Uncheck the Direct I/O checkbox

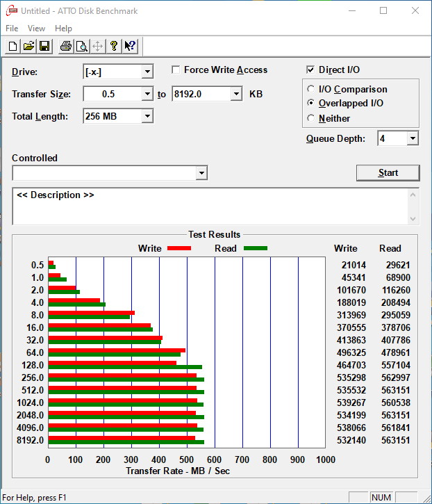coord(310,70)
